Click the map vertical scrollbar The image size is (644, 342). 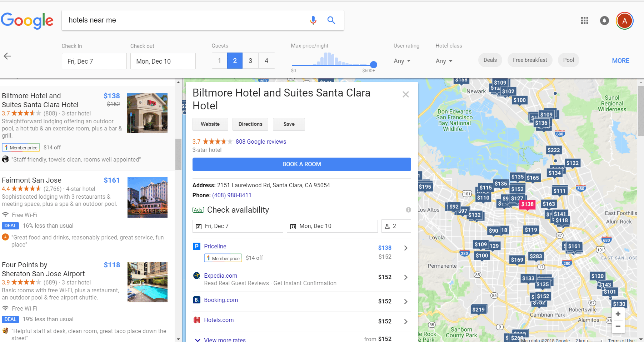tap(641, 111)
